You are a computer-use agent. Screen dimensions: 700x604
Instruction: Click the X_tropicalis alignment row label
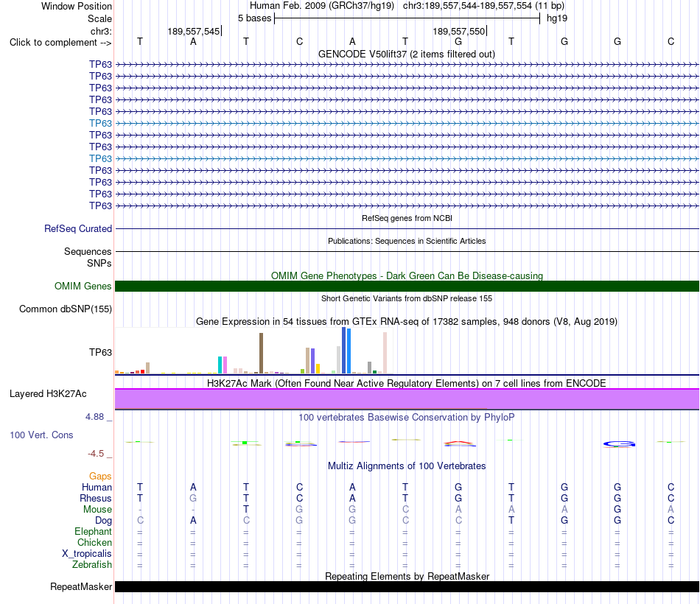point(87,554)
